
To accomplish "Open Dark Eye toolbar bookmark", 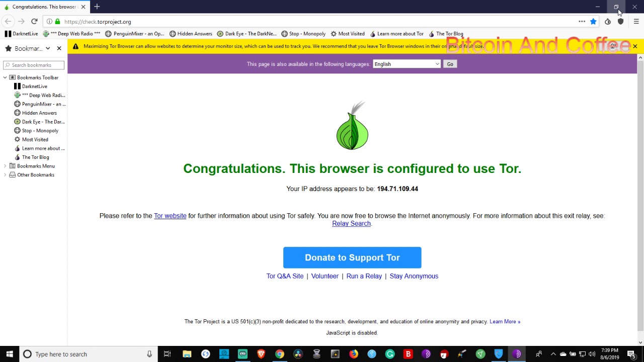I will tap(247, 34).
